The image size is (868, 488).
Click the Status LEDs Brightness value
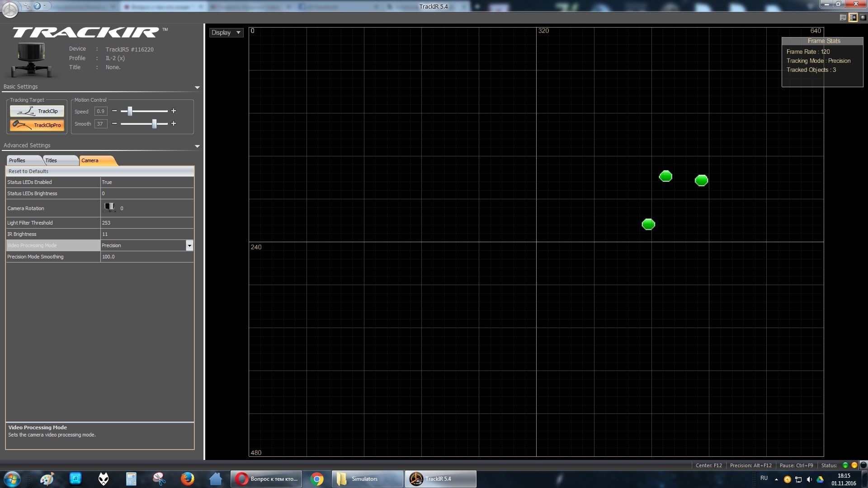tap(147, 193)
